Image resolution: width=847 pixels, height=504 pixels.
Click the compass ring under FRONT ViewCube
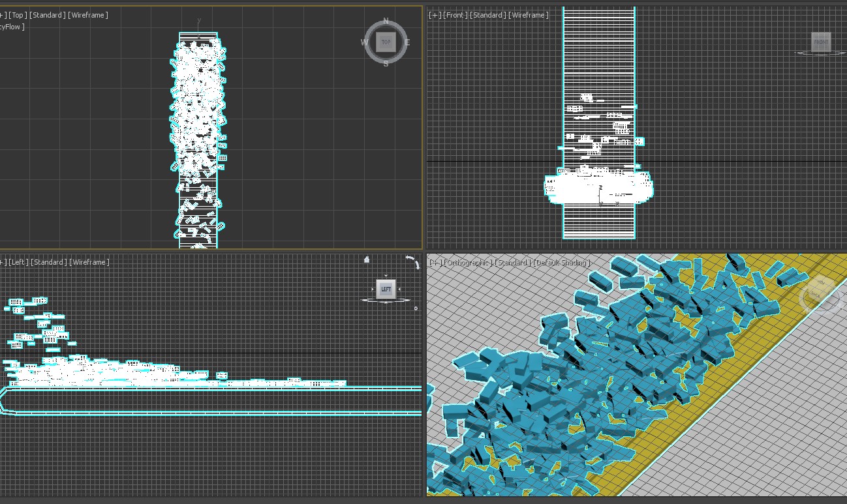pyautogui.click(x=820, y=53)
